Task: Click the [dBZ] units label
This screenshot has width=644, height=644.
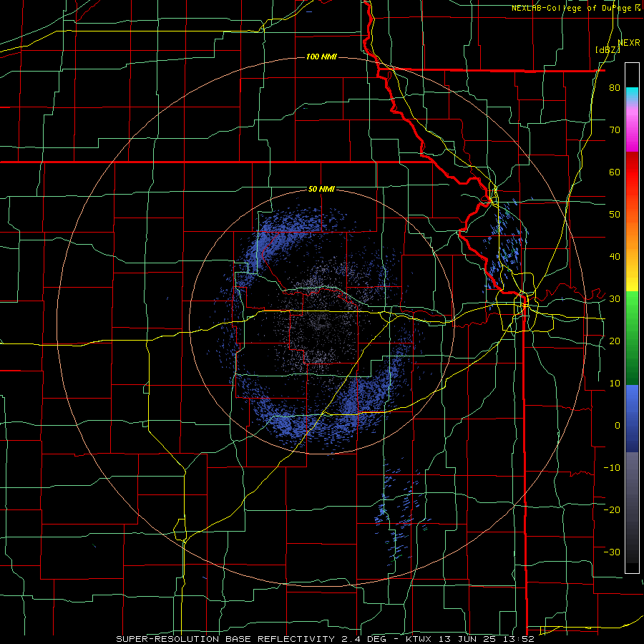Action: tap(608, 50)
